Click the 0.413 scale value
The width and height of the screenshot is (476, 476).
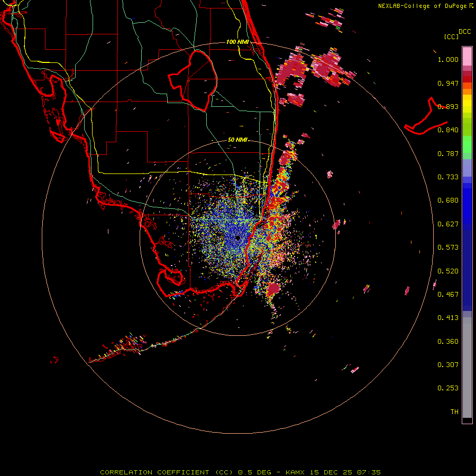pyautogui.click(x=448, y=318)
